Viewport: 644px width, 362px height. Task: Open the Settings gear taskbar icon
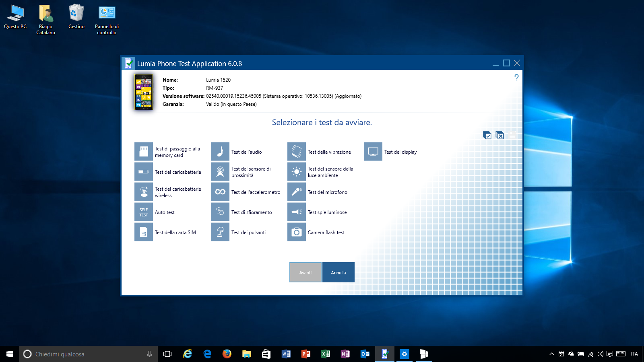[x=405, y=354]
